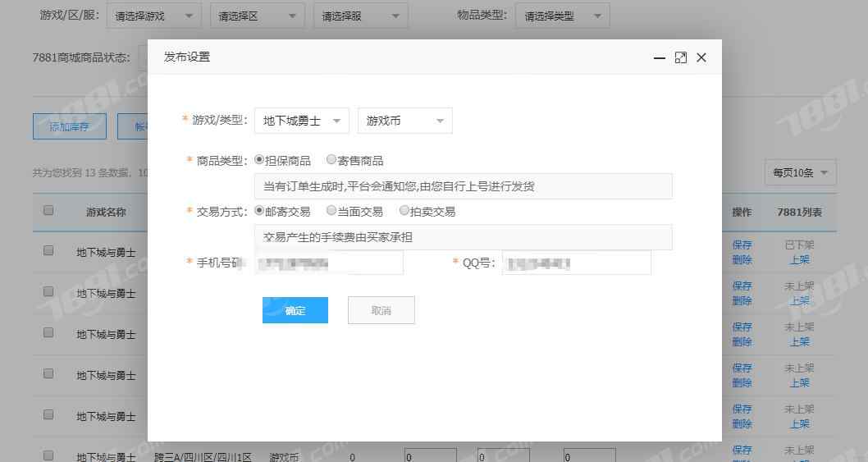This screenshot has width=868, height=462.
Task: Click 保存 in the 已下架 row
Action: 742,245
